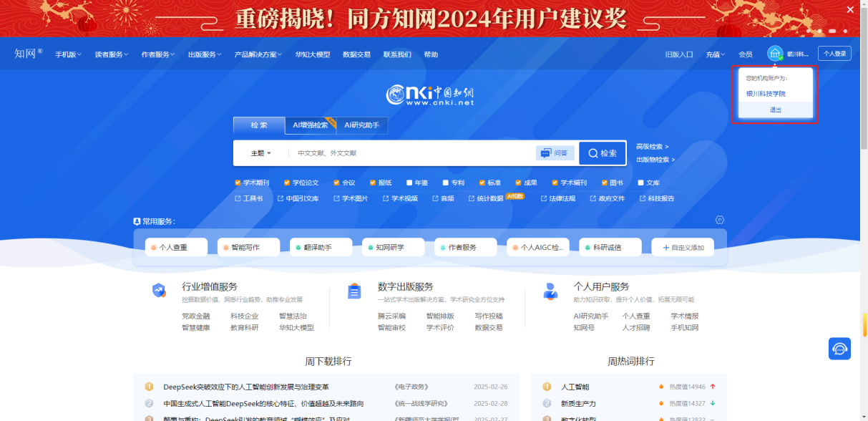The width and height of the screenshot is (868, 421).
Task: Click the 自定义添加 plus button
Action: click(682, 247)
